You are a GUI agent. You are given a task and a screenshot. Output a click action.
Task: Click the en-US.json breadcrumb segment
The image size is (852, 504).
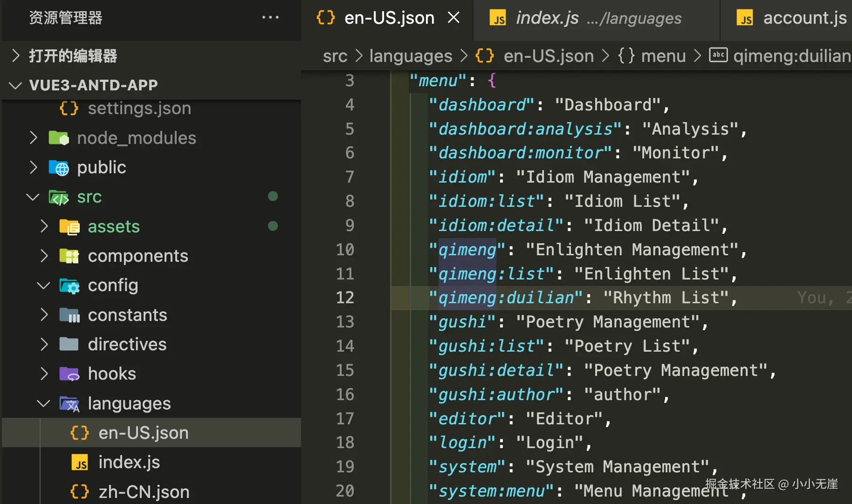549,56
